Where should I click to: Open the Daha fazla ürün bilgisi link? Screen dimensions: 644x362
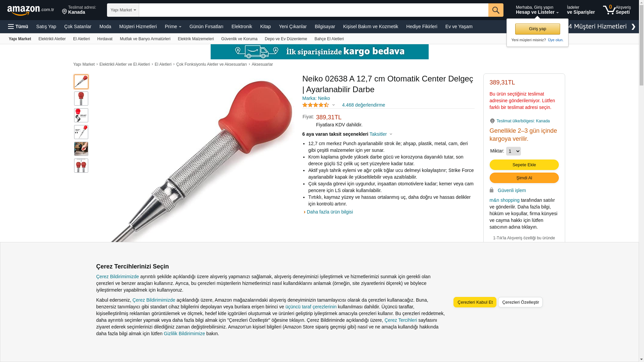click(x=330, y=212)
